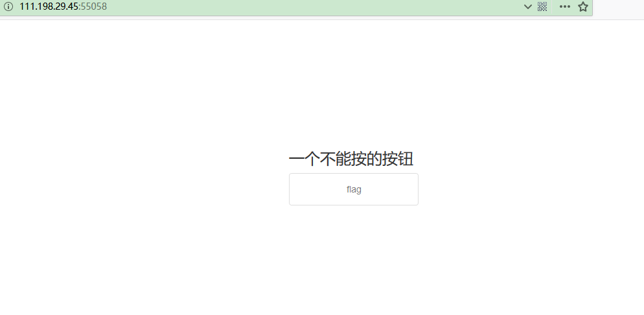Click empty area right of address bar
This screenshot has width=644, height=315.
[618, 7]
